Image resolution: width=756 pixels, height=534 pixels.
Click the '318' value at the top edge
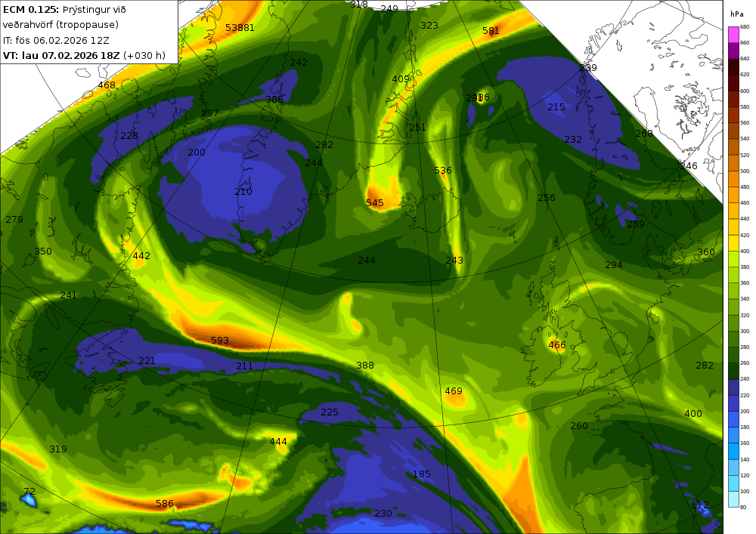pyautogui.click(x=358, y=5)
